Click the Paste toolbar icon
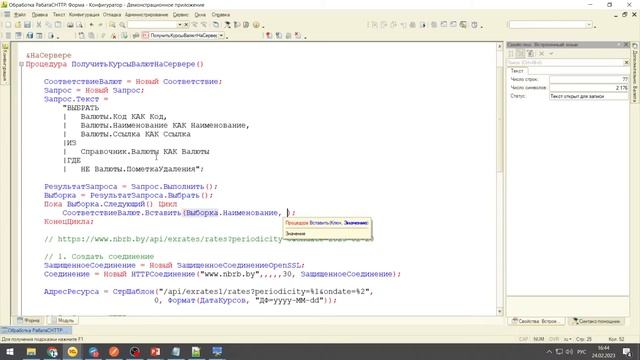Screen dimensions: 640x360 [58, 25]
